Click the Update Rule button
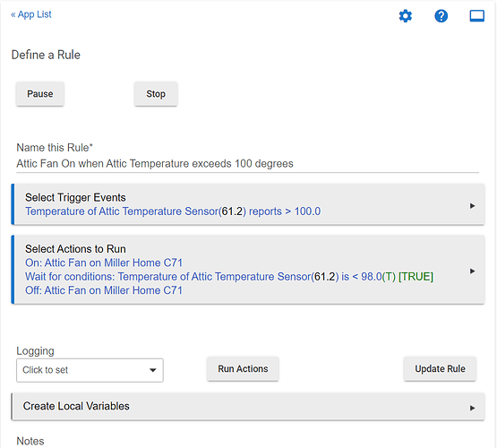The width and height of the screenshot is (497, 448). tap(440, 369)
